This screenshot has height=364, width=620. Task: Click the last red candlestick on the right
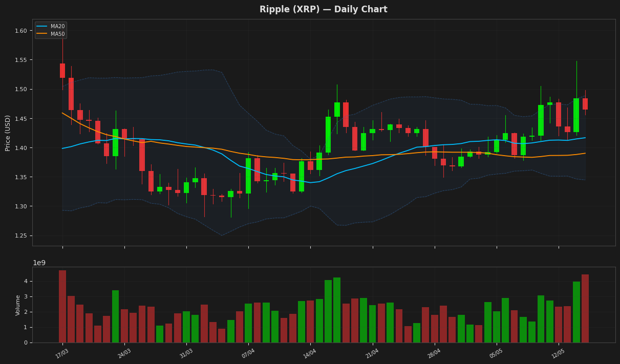[x=585, y=104]
